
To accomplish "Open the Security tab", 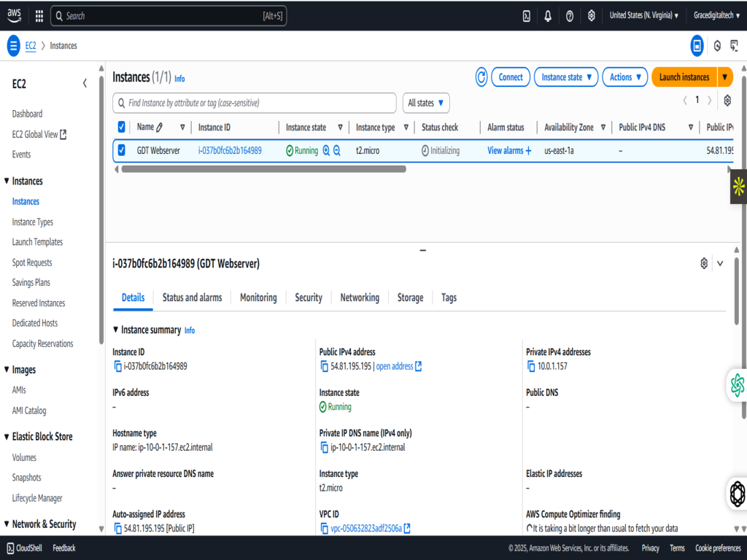I will click(309, 297).
